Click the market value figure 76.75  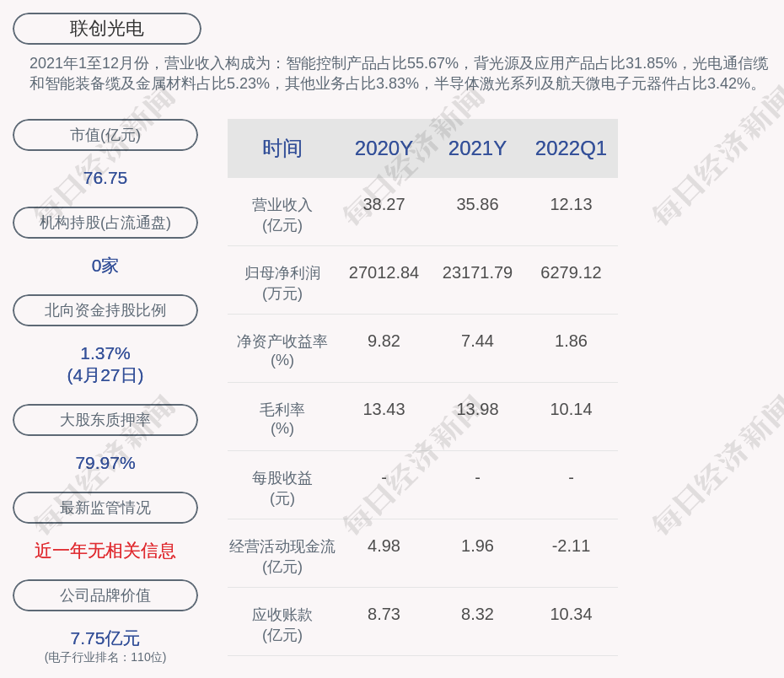point(105,178)
